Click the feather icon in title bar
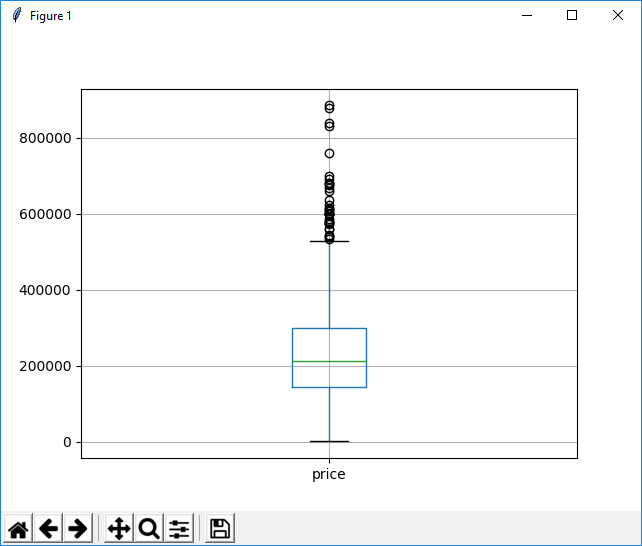Viewport: 642px width, 546px height. pos(17,16)
